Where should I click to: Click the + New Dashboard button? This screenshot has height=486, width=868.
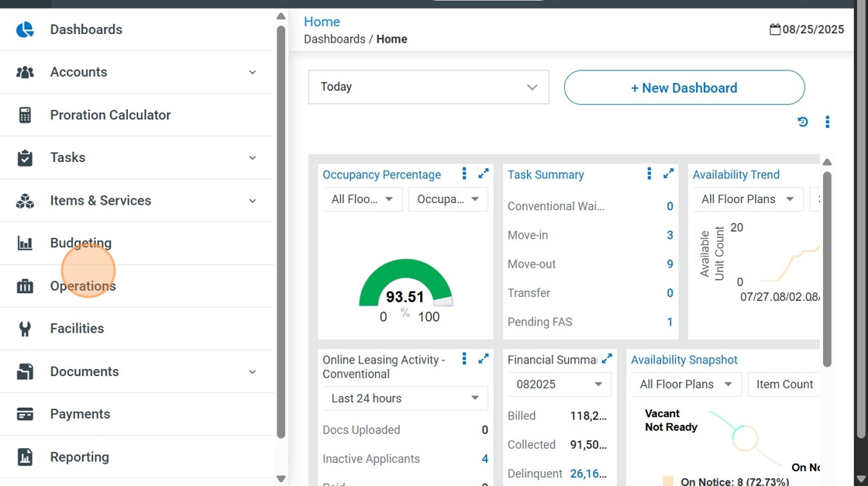[684, 88]
